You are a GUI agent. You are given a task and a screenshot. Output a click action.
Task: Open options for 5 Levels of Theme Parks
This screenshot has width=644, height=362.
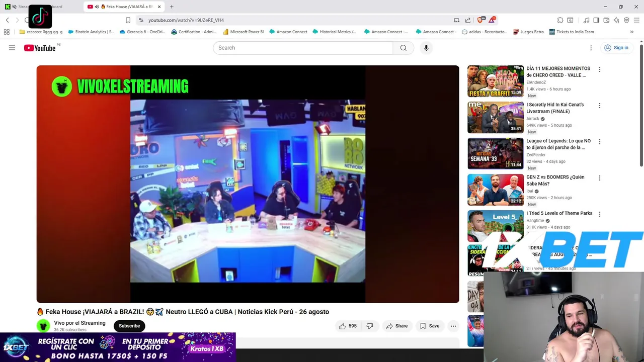[x=599, y=214]
